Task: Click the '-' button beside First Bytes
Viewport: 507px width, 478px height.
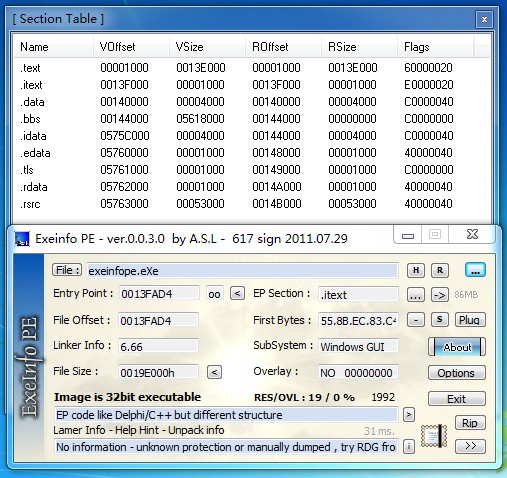Action: click(x=416, y=320)
